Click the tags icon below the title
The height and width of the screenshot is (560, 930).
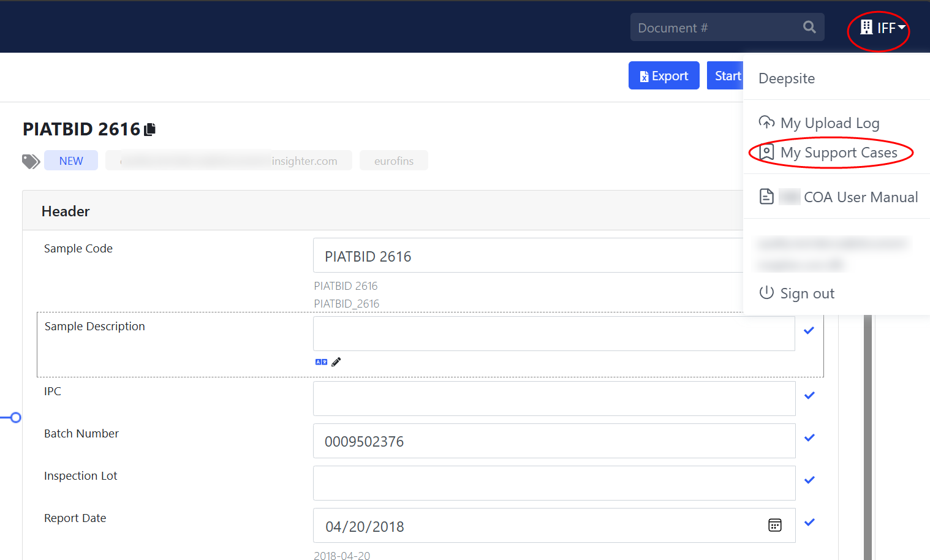coord(31,161)
